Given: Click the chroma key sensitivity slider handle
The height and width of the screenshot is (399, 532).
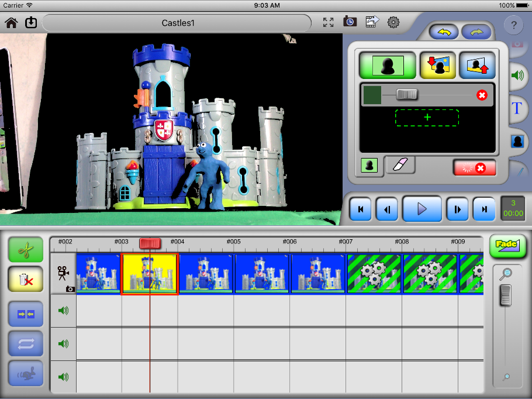Looking at the screenshot, I should 406,95.
